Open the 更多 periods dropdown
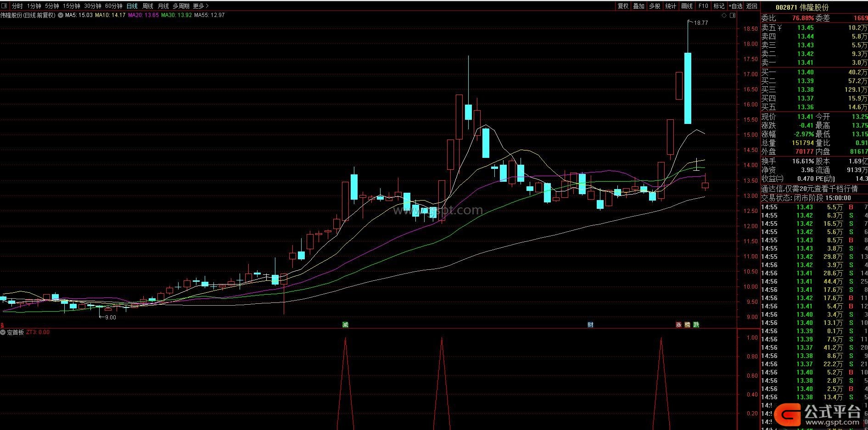This screenshot has height=430, width=868. [201, 6]
